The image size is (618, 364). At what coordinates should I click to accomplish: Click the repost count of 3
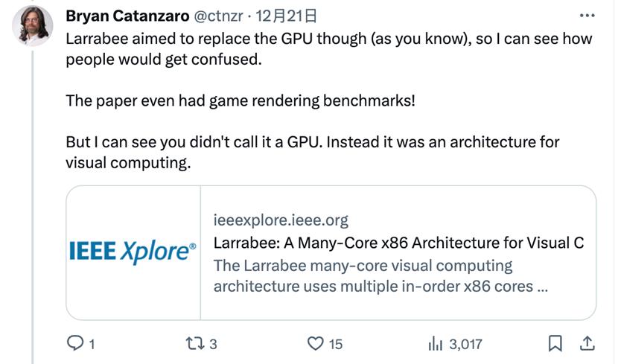(x=213, y=344)
